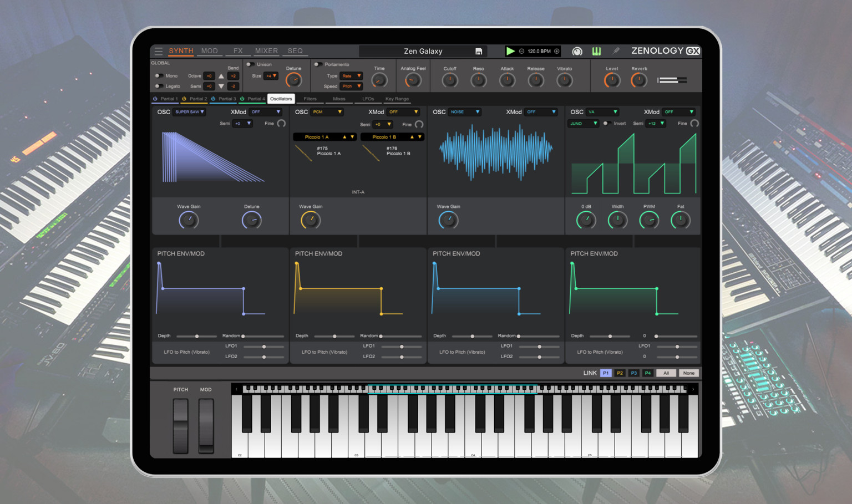
Task: Click the Reverb knob
Action: pos(639,80)
